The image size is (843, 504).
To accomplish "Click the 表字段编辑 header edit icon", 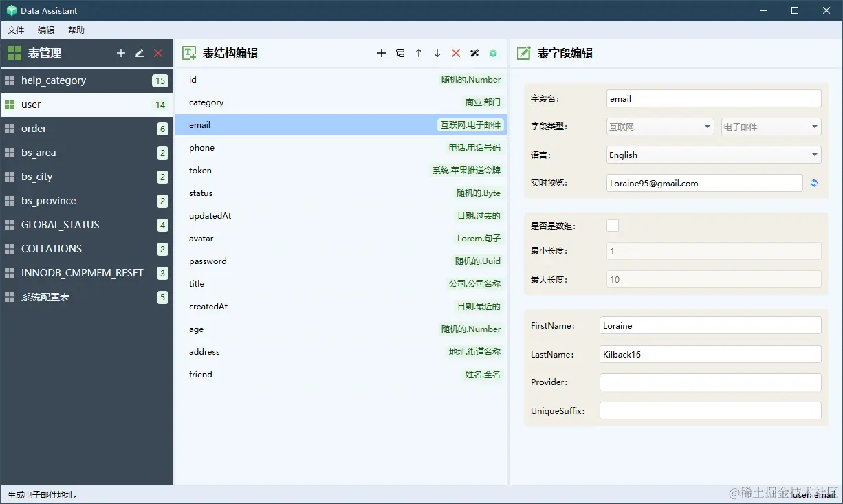I will tap(524, 53).
